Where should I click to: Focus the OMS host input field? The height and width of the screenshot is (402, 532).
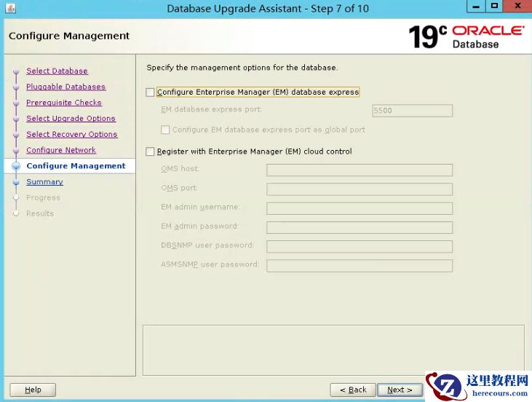click(x=360, y=170)
